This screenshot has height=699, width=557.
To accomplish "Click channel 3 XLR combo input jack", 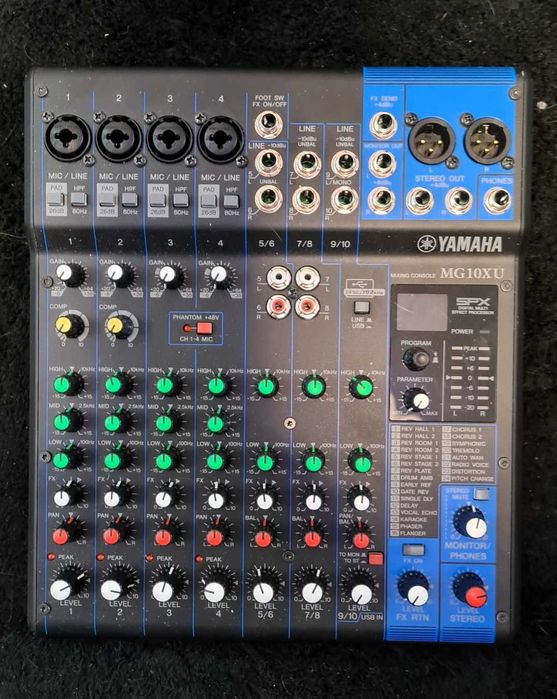I will pos(169,139).
